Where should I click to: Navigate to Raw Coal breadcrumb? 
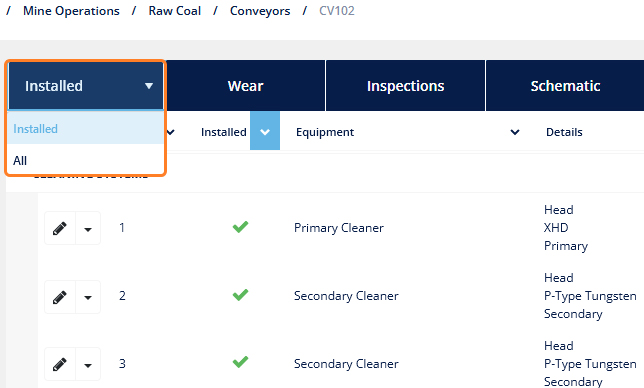pos(175,11)
